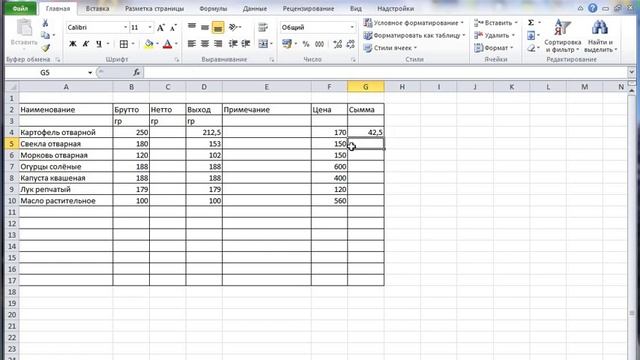Toggle Align Text Left
640x360 pixels.
[192, 44]
